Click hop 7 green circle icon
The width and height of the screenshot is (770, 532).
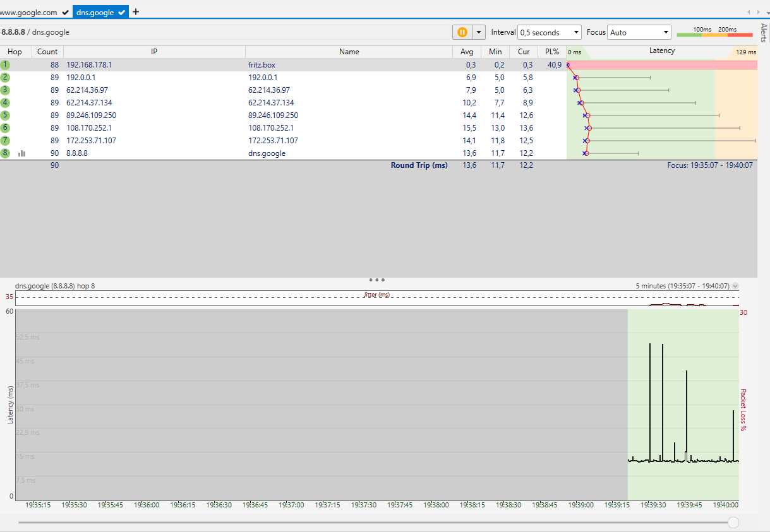[5, 141]
